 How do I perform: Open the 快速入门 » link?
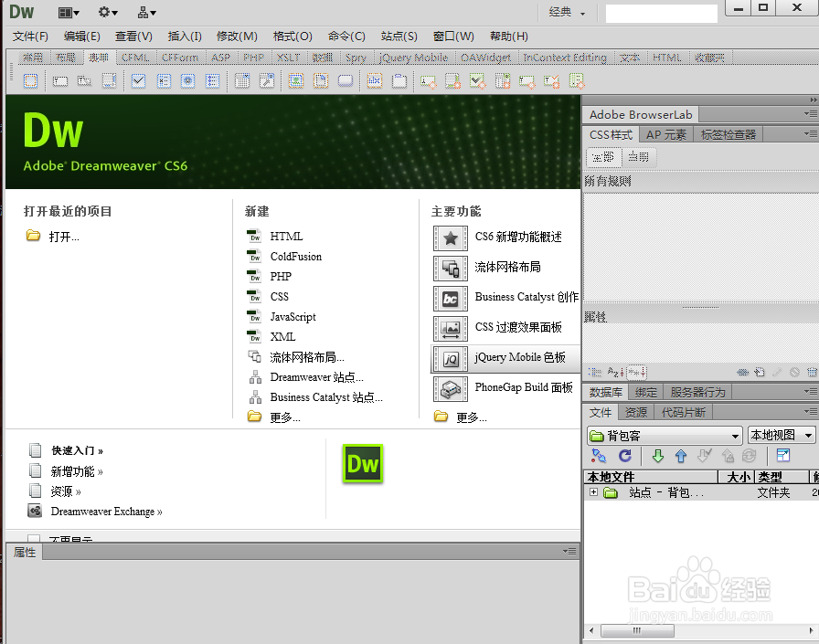click(77, 450)
